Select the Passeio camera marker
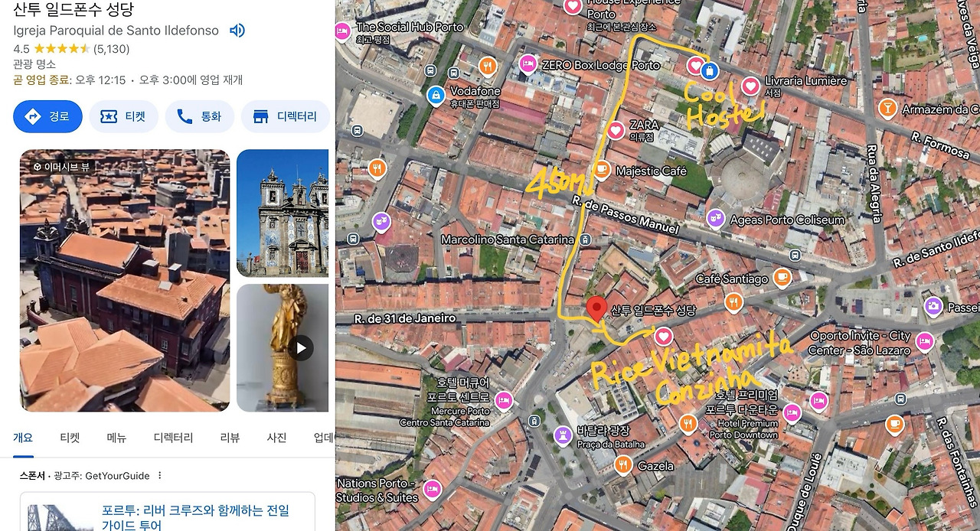This screenshot has height=531, width=980. tap(933, 307)
